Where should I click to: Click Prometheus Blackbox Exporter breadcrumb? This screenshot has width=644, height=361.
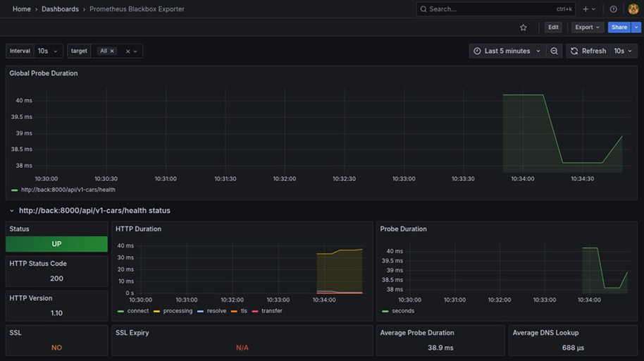tap(137, 9)
